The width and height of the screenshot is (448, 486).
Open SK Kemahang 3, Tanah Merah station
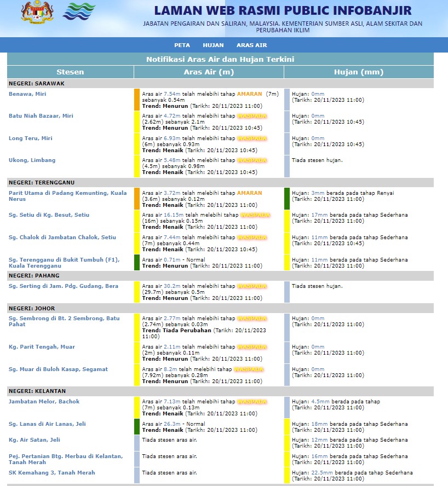click(51, 473)
